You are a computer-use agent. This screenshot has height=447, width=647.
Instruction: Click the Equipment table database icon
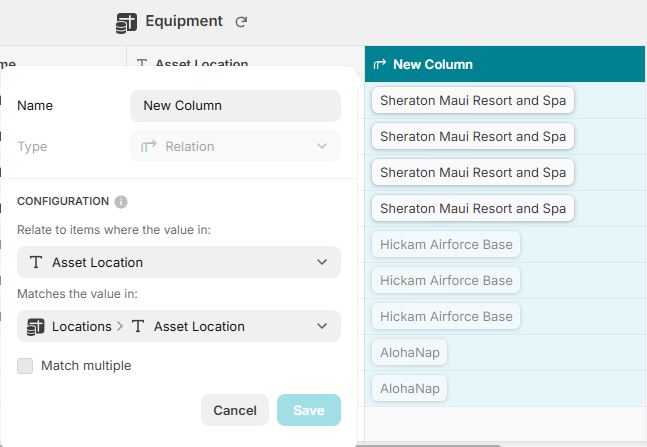click(x=126, y=22)
